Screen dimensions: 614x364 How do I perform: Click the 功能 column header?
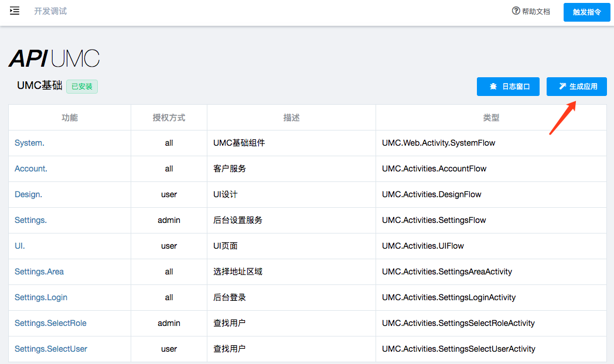click(x=70, y=118)
